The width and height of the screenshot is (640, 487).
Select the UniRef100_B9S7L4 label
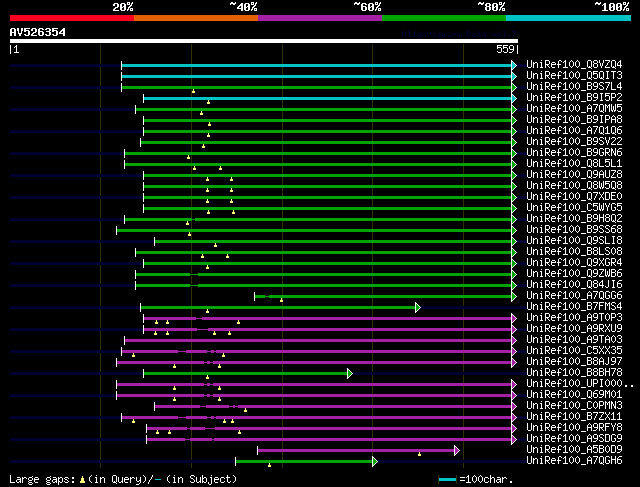point(574,87)
